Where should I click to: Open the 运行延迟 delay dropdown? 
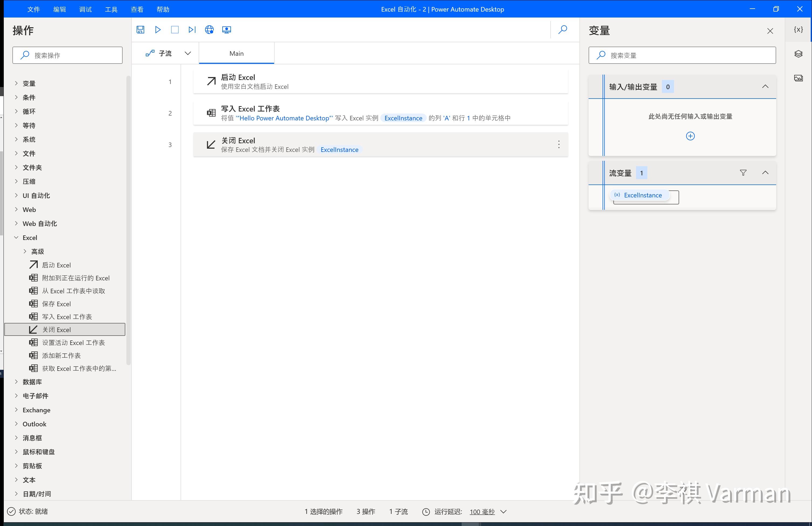[503, 511]
